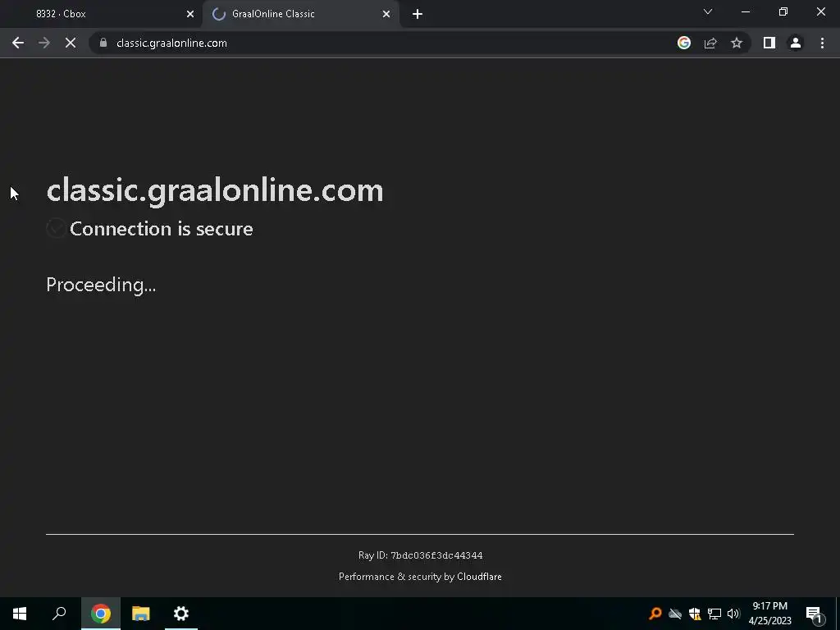Restore down the Chrome window

(783, 11)
